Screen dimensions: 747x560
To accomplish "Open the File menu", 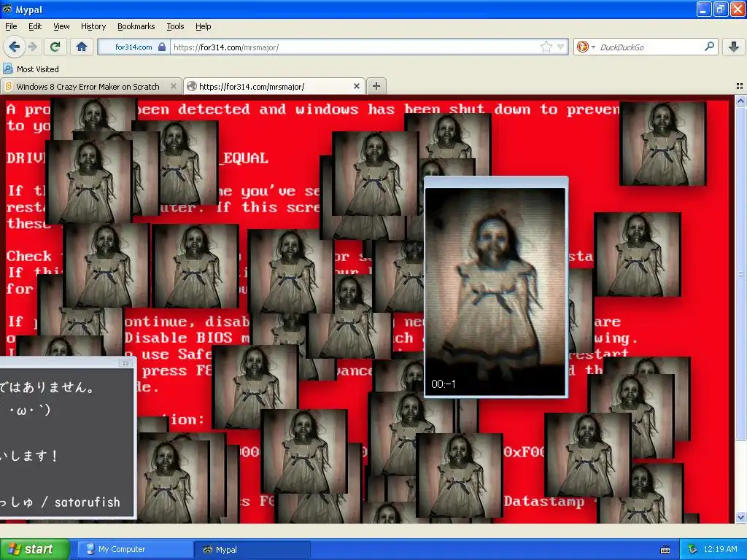I will click(x=11, y=26).
